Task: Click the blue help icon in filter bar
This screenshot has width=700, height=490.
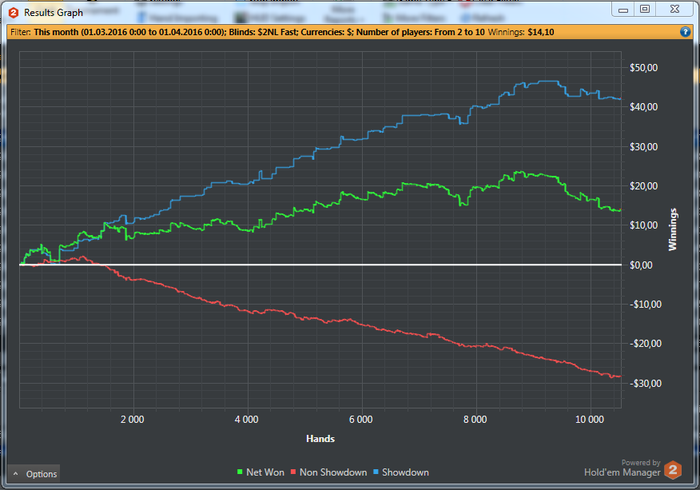Action: pos(685,32)
